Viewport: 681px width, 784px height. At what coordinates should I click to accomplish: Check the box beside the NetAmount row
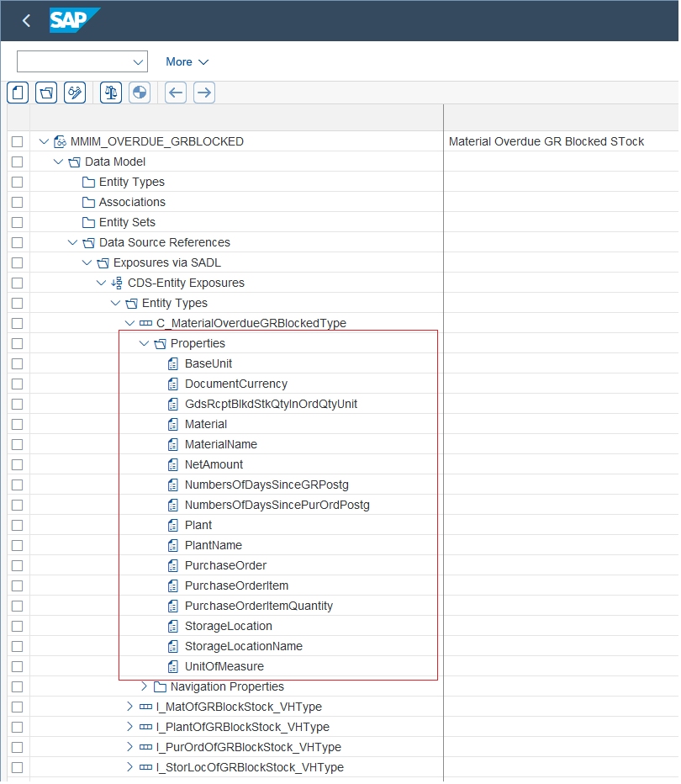click(x=18, y=465)
